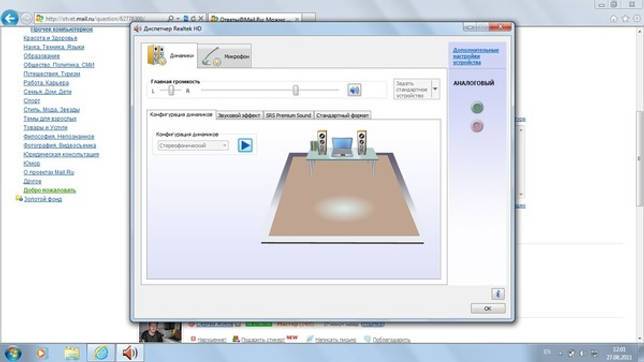644x362 pixels.
Task: Click the right speaker in room preview
Action: pyautogui.click(x=361, y=142)
